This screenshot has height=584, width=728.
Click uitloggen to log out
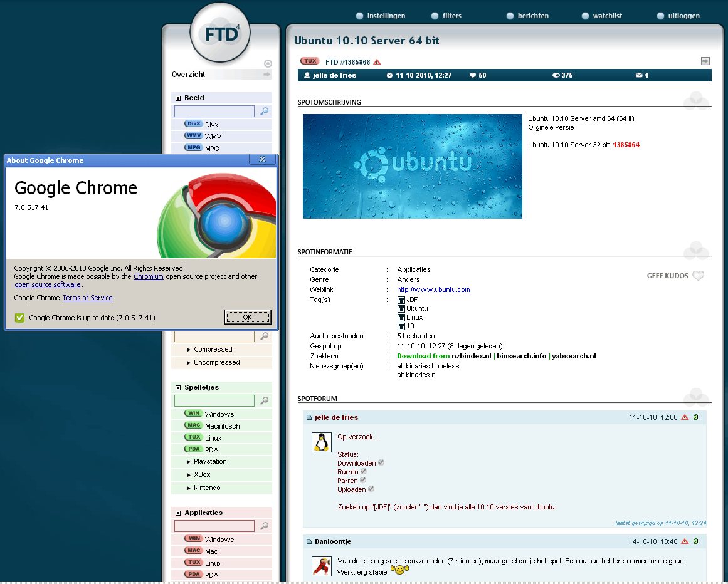click(x=678, y=16)
